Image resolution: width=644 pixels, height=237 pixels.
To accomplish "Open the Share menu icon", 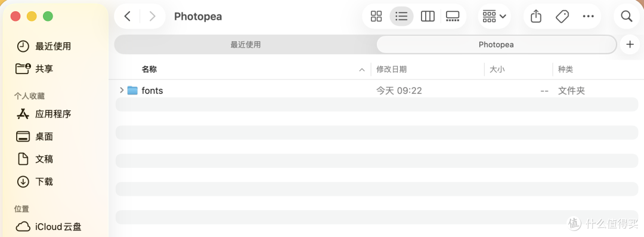I will 536,17.
